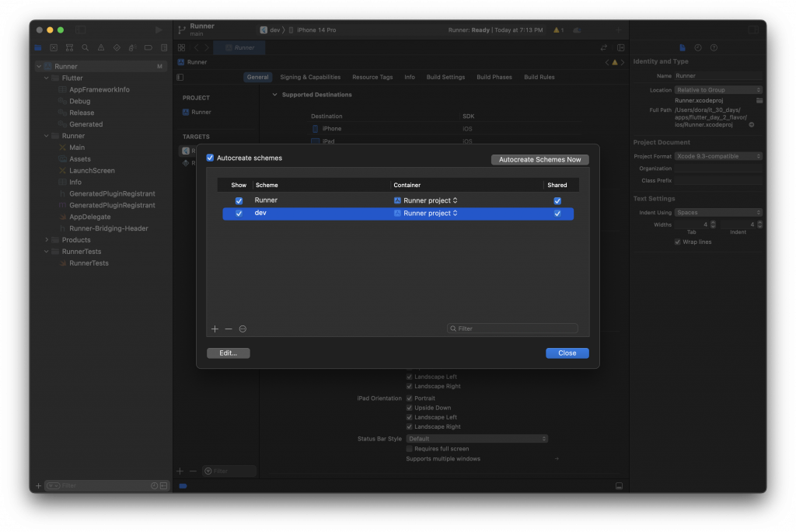Open the Breakpoint navigator icon
796x532 pixels.
click(x=148, y=47)
